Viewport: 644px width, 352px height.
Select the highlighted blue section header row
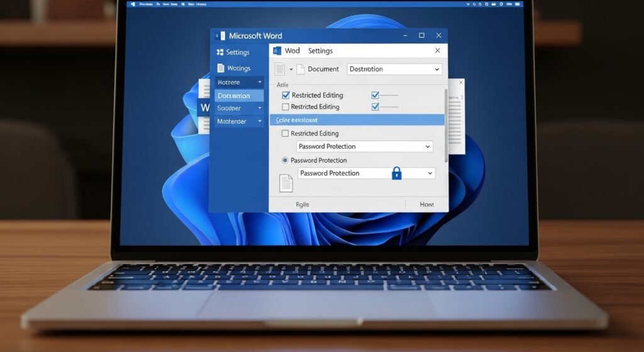(x=357, y=120)
